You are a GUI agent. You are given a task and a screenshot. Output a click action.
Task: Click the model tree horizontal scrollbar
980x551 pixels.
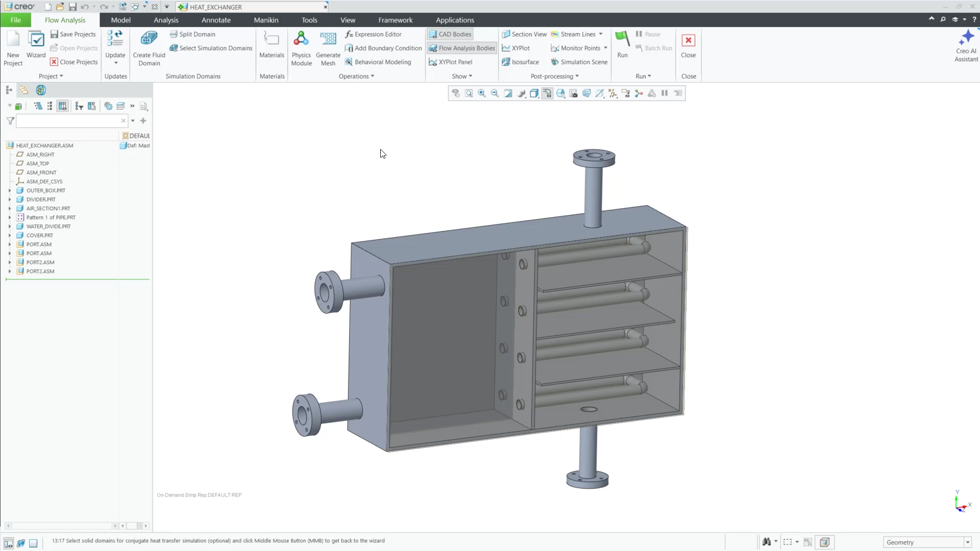(x=61, y=525)
